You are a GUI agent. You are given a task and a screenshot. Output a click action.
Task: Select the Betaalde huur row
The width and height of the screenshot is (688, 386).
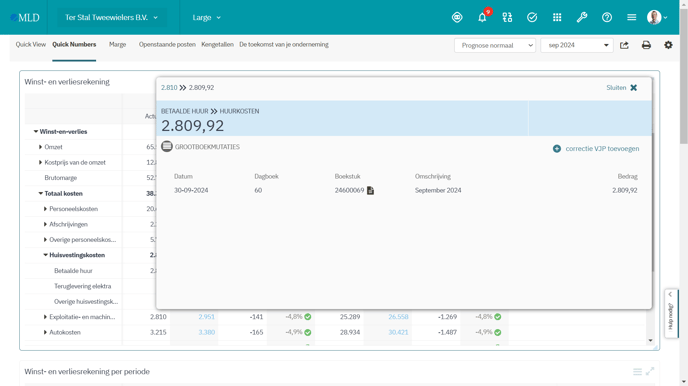pyautogui.click(x=73, y=271)
